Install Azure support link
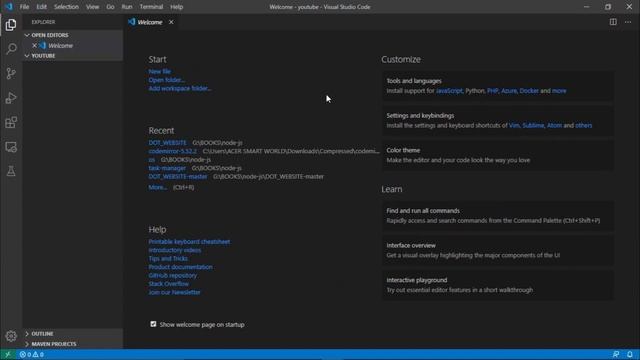Image resolution: width=640 pixels, height=360 pixels. click(509, 91)
